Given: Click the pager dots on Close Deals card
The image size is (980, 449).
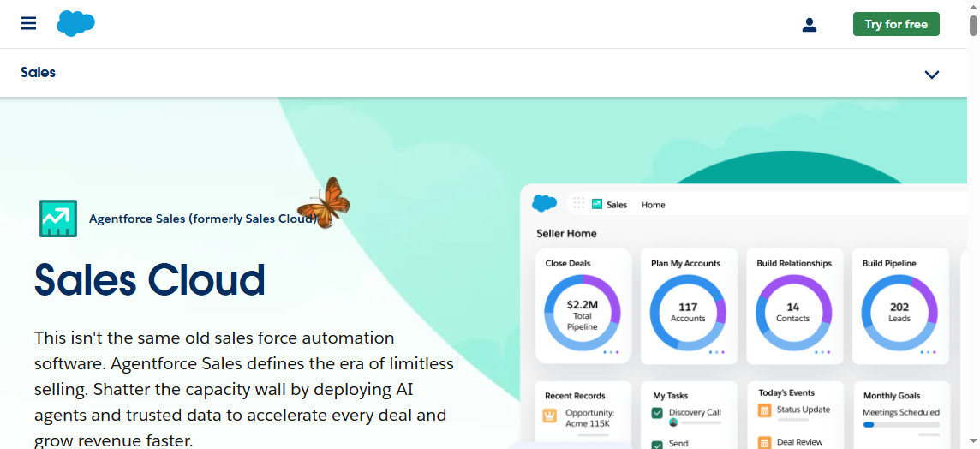Looking at the screenshot, I should (612, 352).
